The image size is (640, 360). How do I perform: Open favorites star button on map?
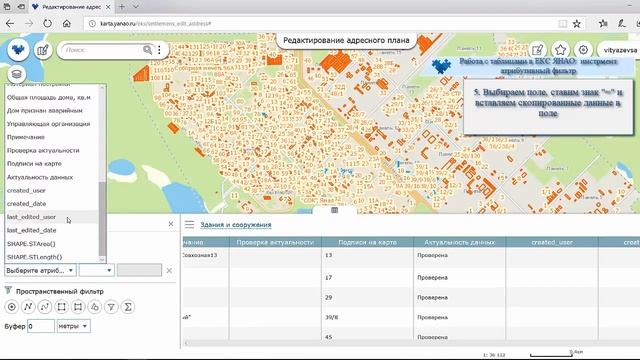pyautogui.click(x=560, y=50)
